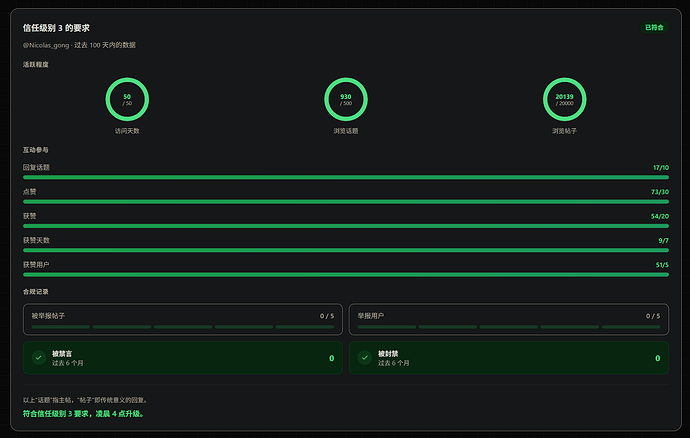Viewport: 690px width, 438px height.
Task: Click the green 符合信任级别 3 要求 upgrade notice
Action: point(84,414)
